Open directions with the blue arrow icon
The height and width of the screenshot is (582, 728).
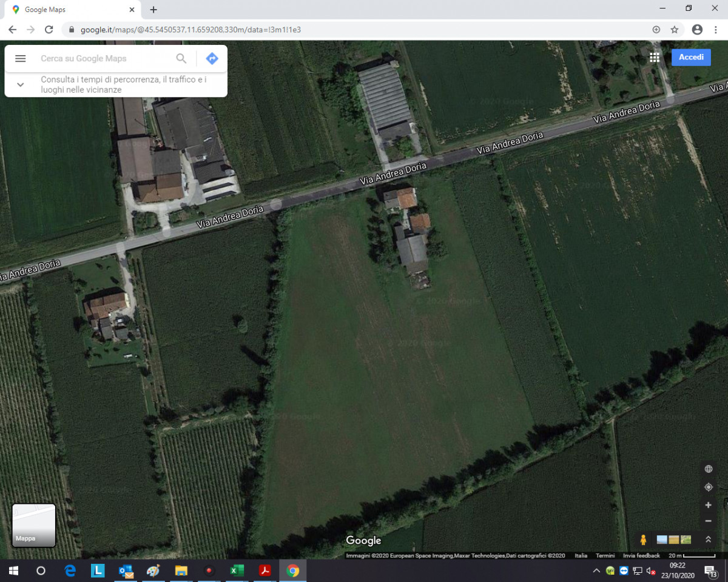coord(212,59)
